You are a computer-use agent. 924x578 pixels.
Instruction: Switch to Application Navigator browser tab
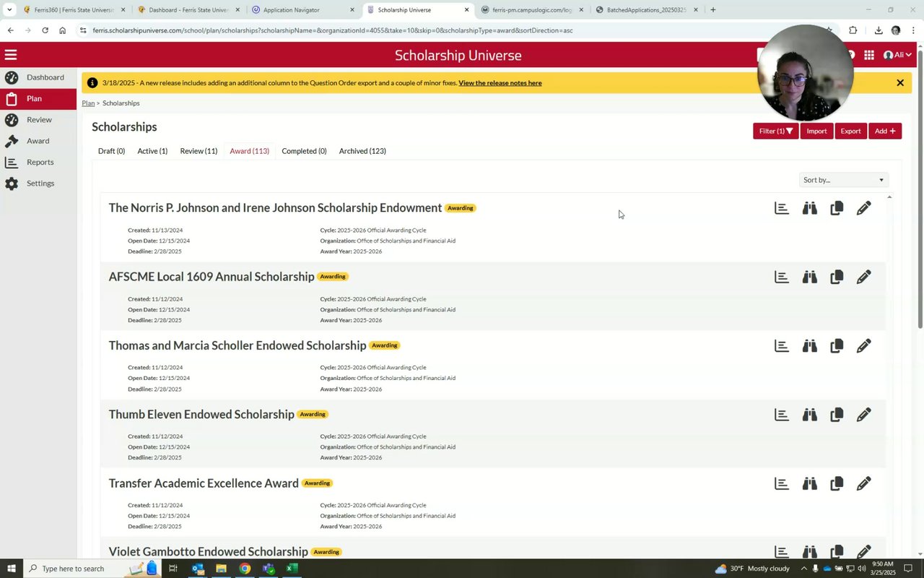tap(303, 9)
